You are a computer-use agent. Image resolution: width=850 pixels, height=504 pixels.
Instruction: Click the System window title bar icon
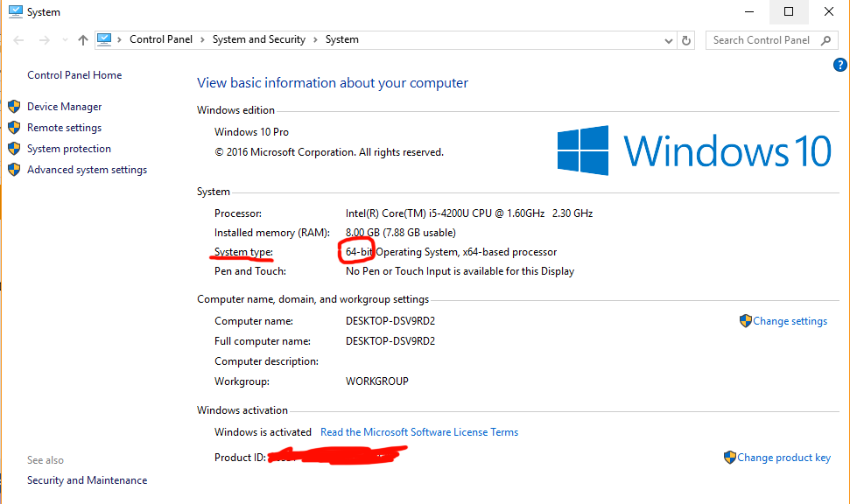(x=16, y=12)
